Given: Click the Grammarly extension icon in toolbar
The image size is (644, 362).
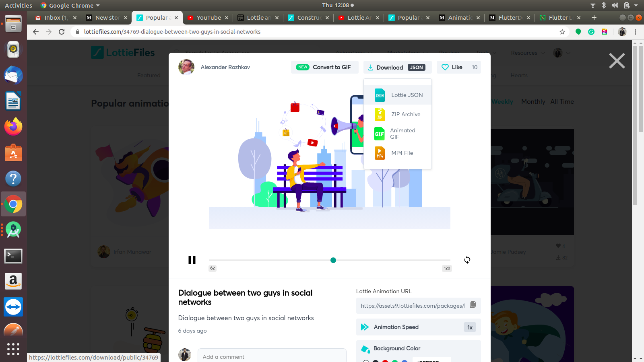Looking at the screenshot, I should 591,32.
